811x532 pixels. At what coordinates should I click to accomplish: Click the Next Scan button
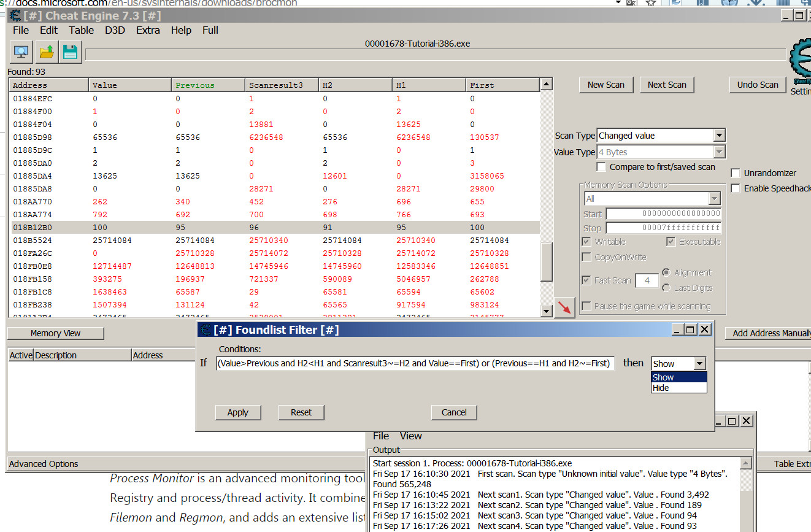click(667, 85)
